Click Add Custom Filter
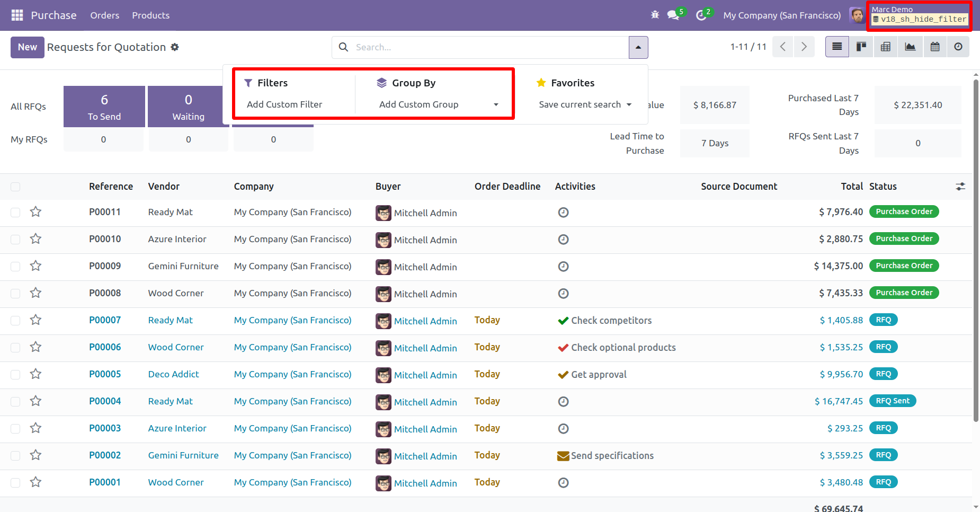The image size is (980, 512). click(284, 104)
